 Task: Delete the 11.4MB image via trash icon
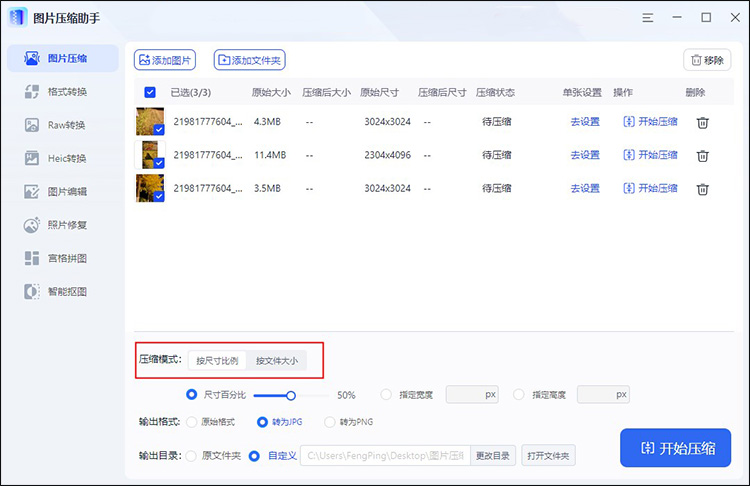(x=702, y=156)
